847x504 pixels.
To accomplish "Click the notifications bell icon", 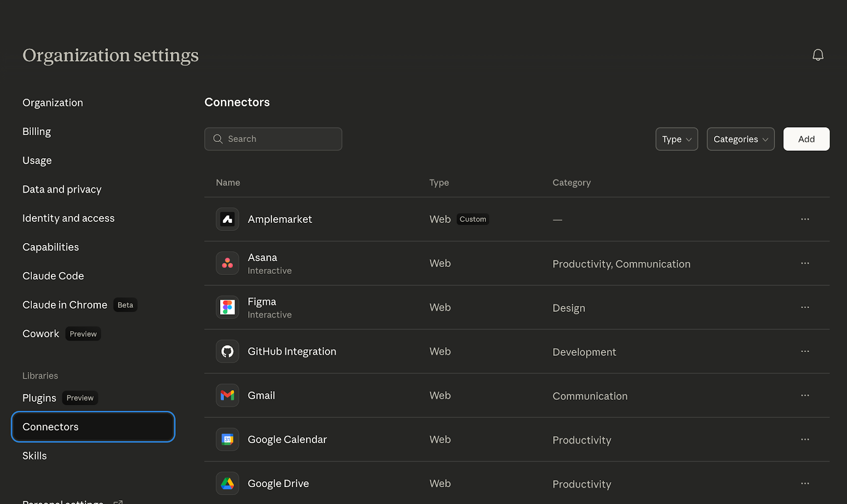I will 818,55.
